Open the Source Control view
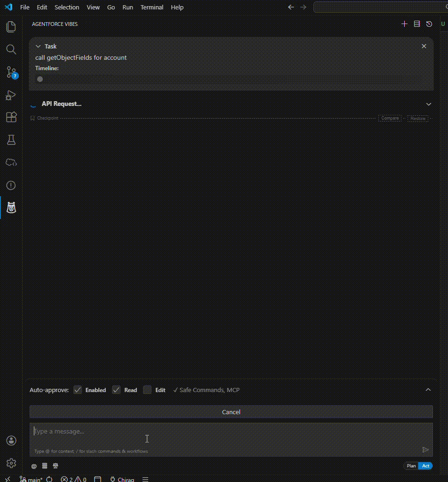This screenshot has width=448, height=482. tap(11, 72)
